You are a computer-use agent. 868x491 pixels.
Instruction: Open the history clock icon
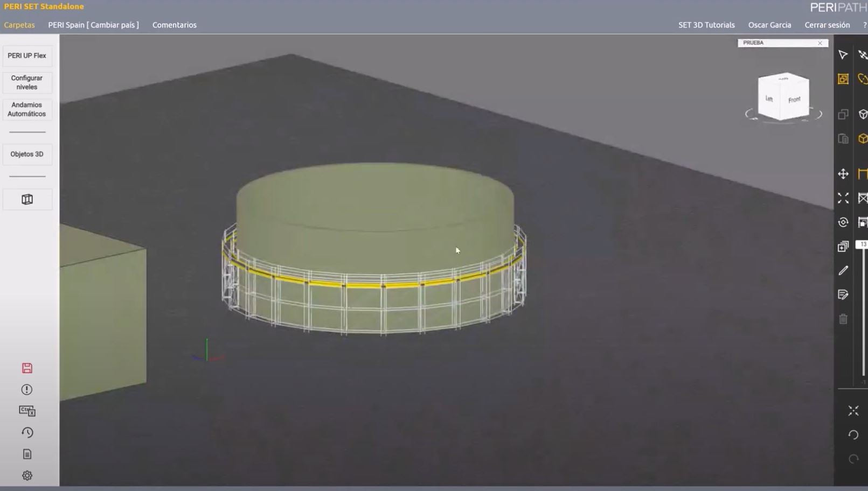tap(27, 432)
